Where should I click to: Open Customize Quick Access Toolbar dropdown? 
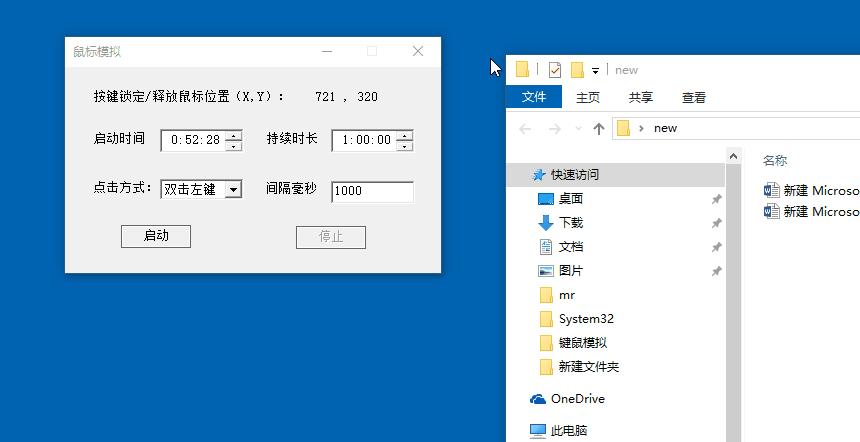click(595, 71)
